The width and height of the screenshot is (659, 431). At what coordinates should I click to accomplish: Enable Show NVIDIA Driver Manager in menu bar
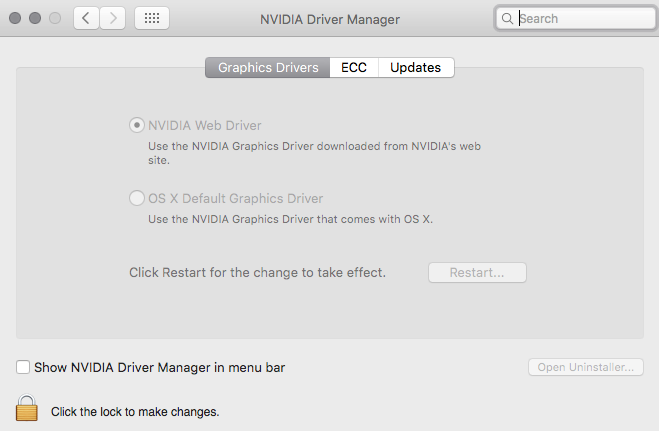(23, 368)
